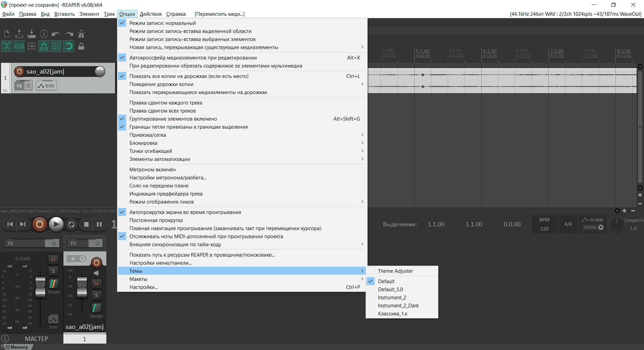Viewport: 644px width, 350px height.
Task: Select 'Instrument_2_Dark' theme
Action: click(402, 306)
